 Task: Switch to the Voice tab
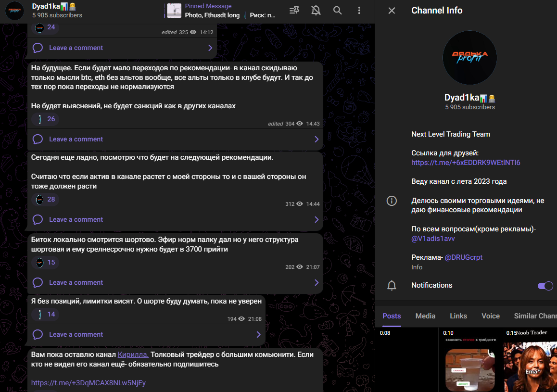(x=490, y=316)
